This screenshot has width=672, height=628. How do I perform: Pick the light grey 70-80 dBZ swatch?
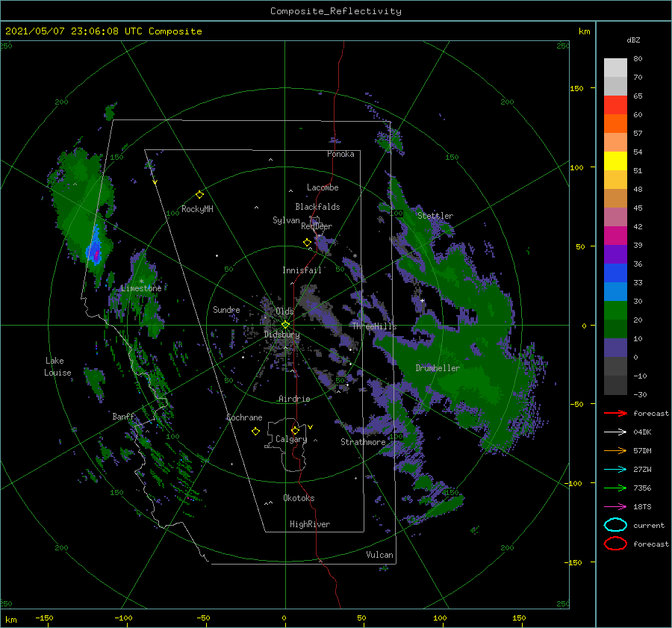click(x=615, y=68)
